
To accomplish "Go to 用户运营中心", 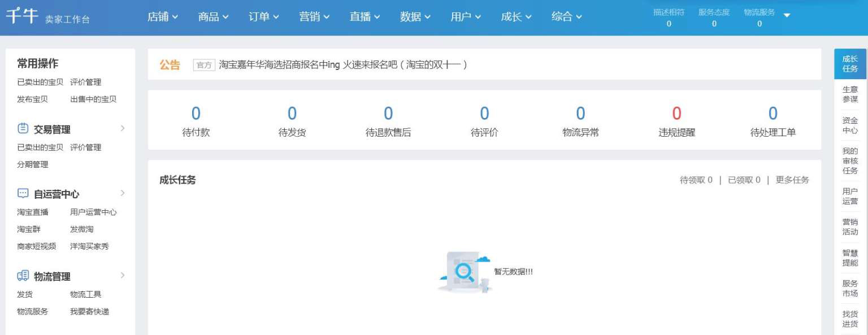I will 93,212.
